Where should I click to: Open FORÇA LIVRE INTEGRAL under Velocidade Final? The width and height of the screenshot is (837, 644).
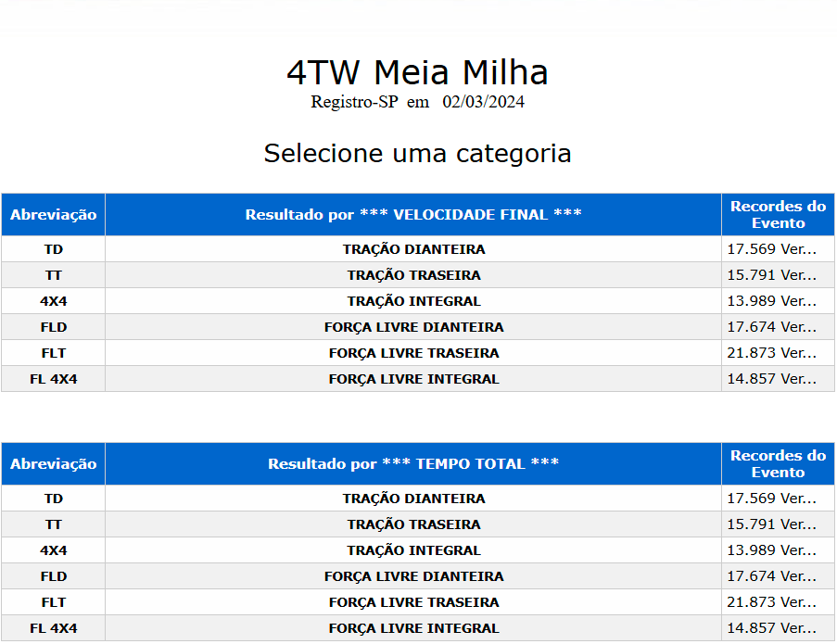pos(413,379)
